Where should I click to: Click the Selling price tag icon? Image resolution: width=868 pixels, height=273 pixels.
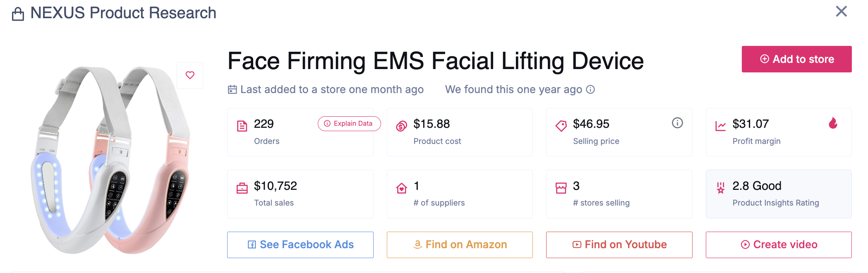click(x=561, y=126)
